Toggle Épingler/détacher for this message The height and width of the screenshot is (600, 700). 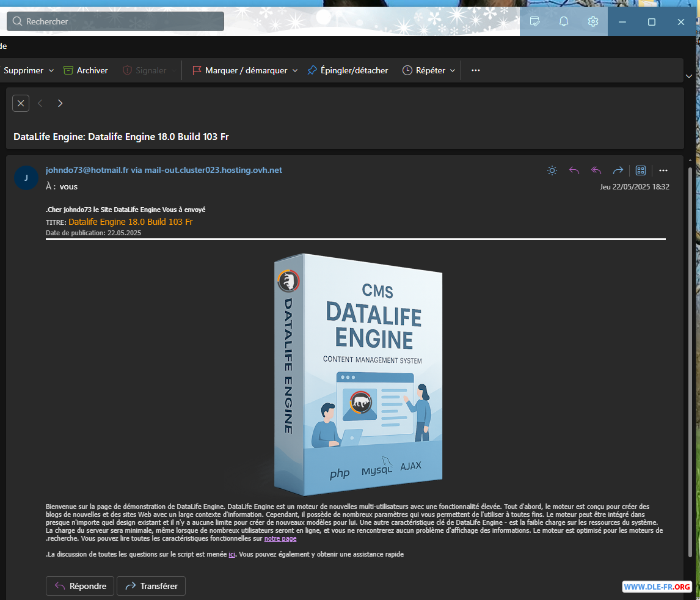coord(348,70)
